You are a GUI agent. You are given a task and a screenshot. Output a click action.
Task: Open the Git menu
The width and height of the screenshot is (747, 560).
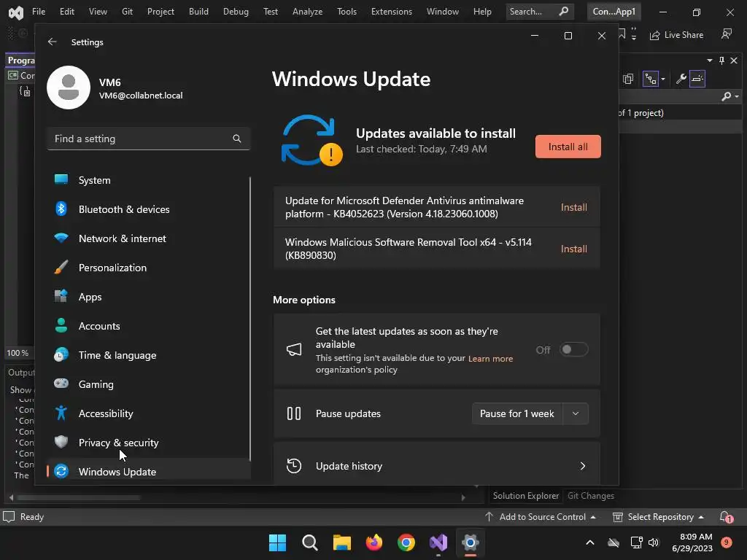[x=127, y=12]
